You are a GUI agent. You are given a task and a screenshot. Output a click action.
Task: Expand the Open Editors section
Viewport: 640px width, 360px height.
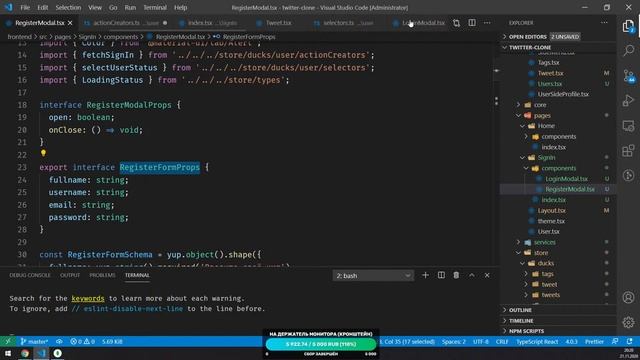click(558, 37)
